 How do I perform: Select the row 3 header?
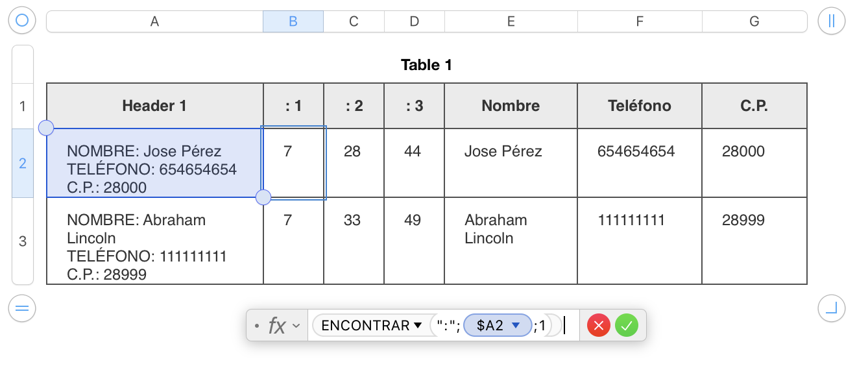pyautogui.click(x=23, y=241)
